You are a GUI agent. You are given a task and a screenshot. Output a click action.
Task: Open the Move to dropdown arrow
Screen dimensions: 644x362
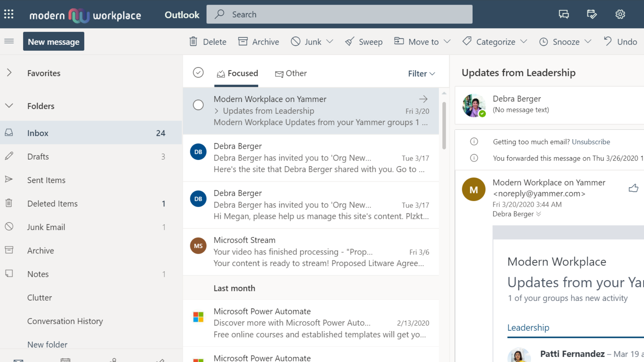447,41
